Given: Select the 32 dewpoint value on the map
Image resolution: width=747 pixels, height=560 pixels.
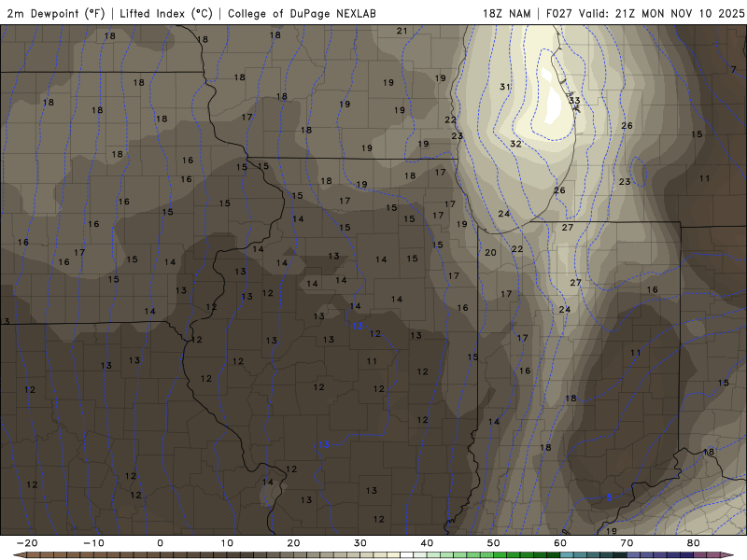Looking at the screenshot, I should [x=515, y=144].
